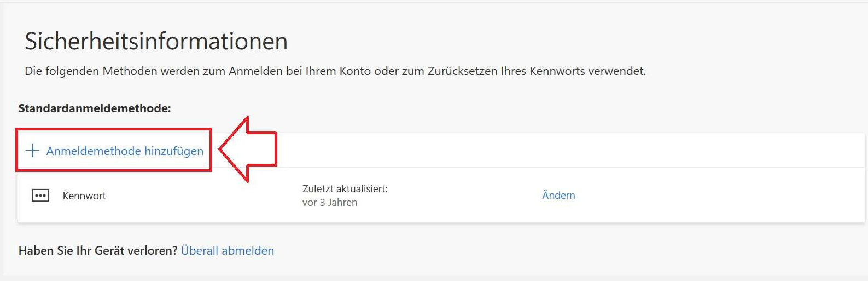This screenshot has width=868, height=281.
Task: Click the password dots icon beside Kennwort
Action: 40,196
